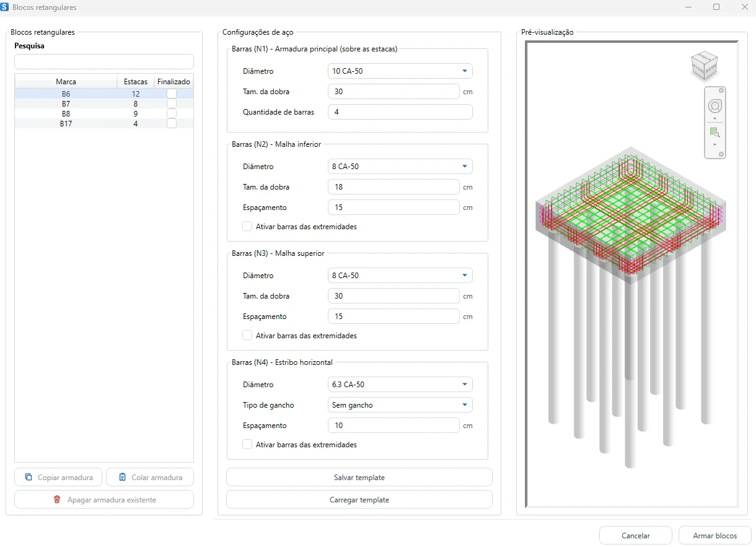The width and height of the screenshot is (756, 547).
Task: Click the Armar blocos button
Action: [x=715, y=536]
